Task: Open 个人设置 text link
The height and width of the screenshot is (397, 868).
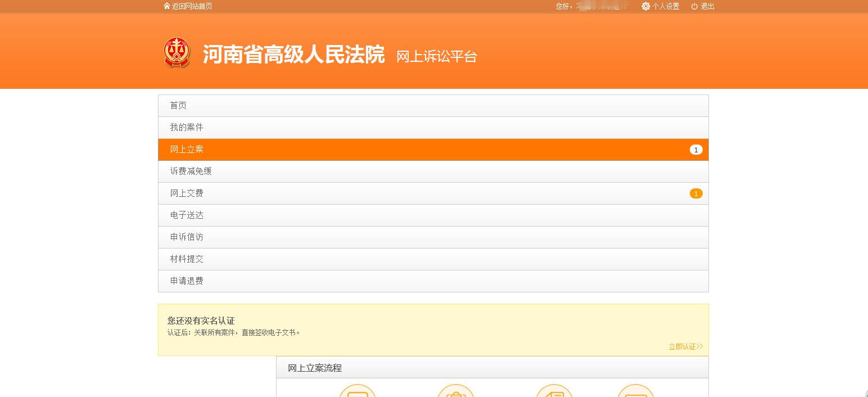Action: [666, 6]
